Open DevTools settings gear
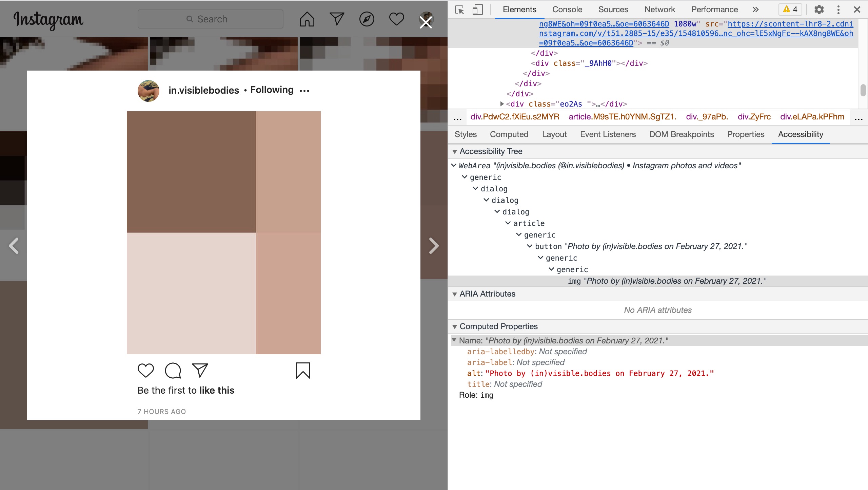This screenshot has width=868, height=490. pyautogui.click(x=819, y=10)
